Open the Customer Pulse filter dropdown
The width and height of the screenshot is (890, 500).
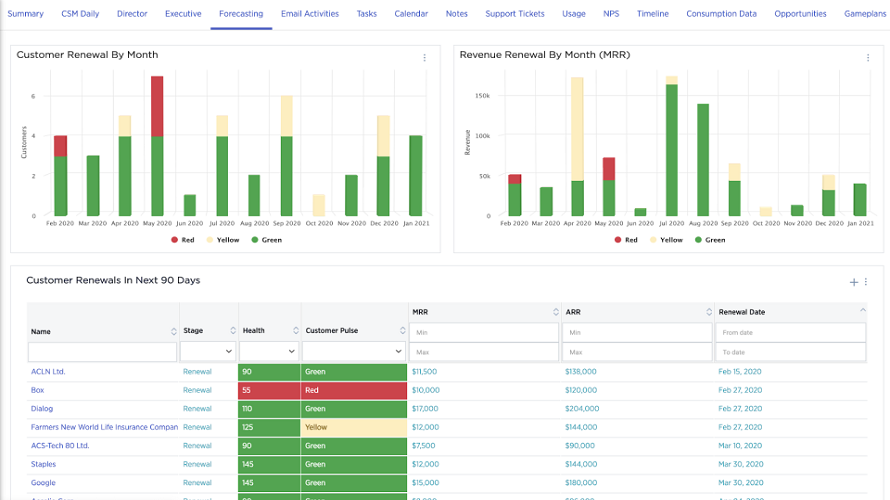coord(354,351)
